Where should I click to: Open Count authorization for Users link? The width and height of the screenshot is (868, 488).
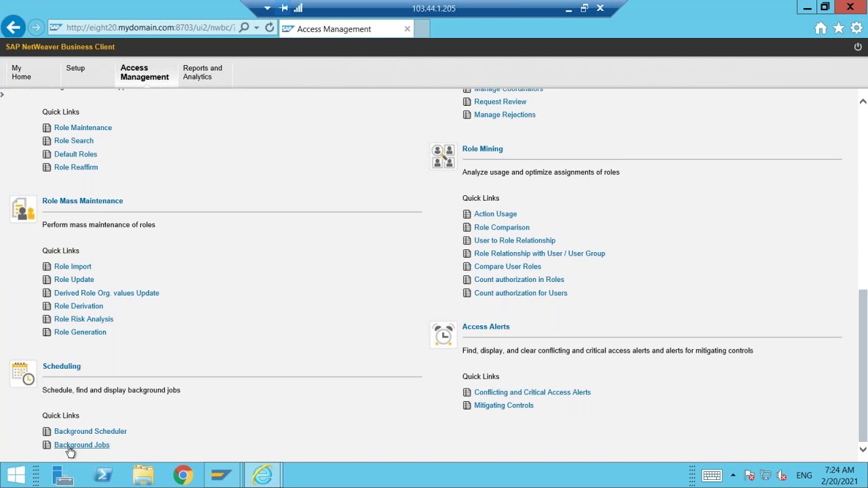click(521, 293)
